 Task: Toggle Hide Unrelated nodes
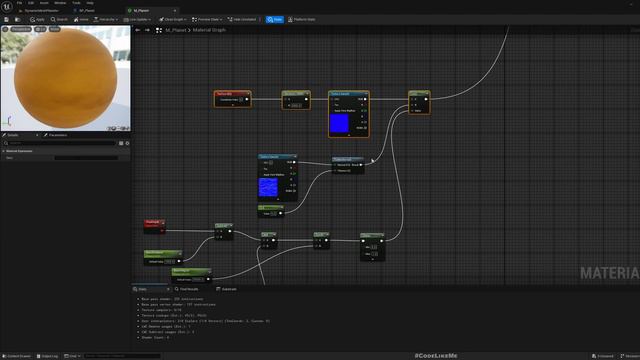(x=242, y=19)
